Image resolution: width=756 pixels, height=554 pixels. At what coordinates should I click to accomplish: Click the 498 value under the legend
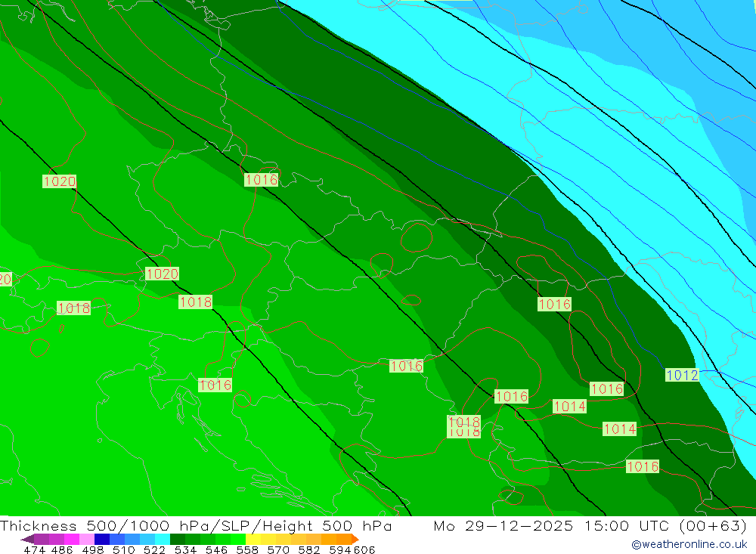[x=93, y=549]
